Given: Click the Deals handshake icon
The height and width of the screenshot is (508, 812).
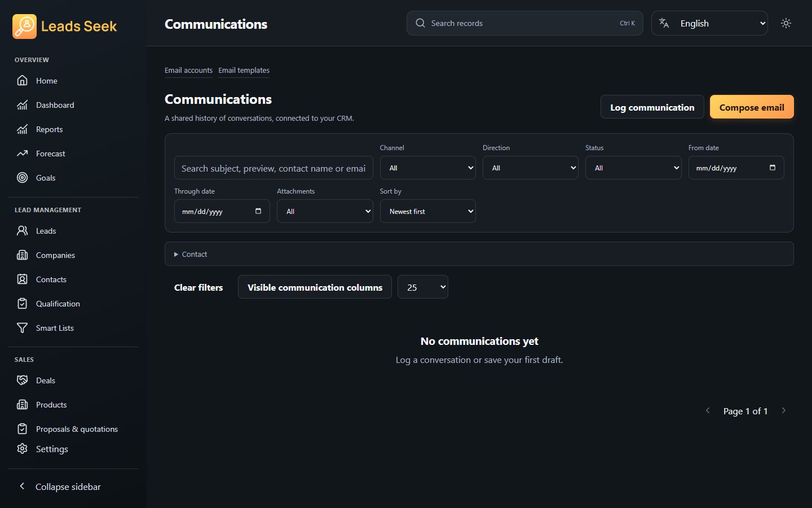Looking at the screenshot, I should pyautogui.click(x=22, y=380).
